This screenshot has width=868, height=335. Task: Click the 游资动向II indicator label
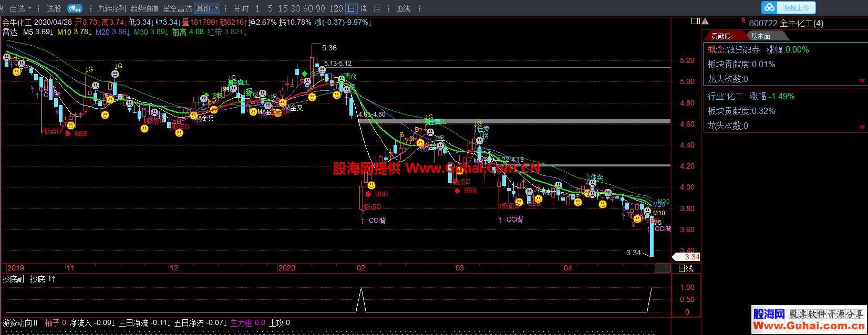pos(20,323)
